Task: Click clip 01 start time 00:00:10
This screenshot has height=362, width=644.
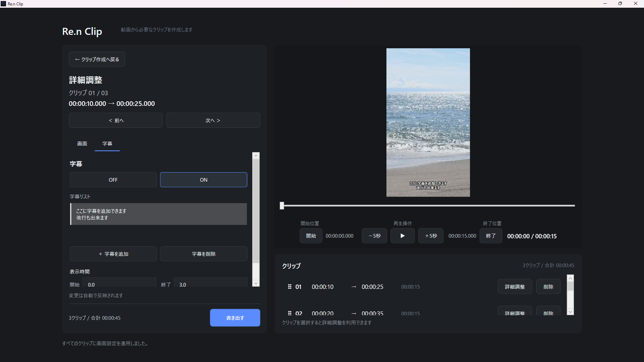Action: (x=323, y=287)
